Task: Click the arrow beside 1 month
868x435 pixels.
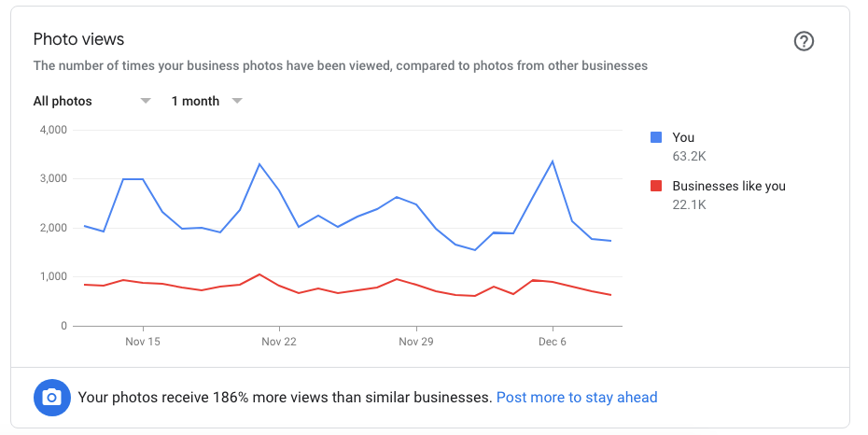Action: click(x=237, y=101)
